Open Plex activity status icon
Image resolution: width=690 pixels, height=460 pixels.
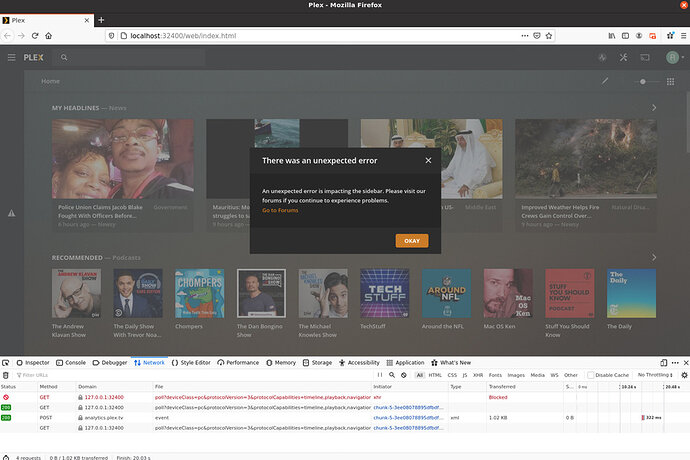coord(602,57)
